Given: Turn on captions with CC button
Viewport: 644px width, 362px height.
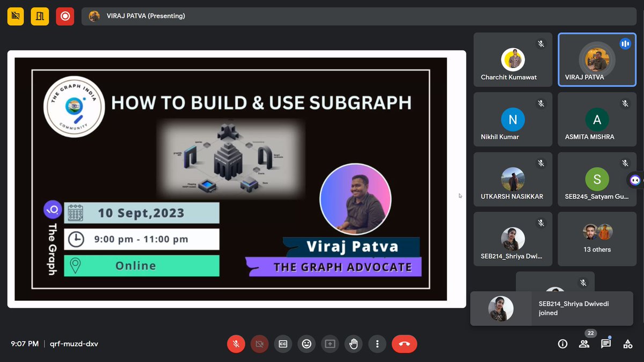Looking at the screenshot, I should point(283,344).
